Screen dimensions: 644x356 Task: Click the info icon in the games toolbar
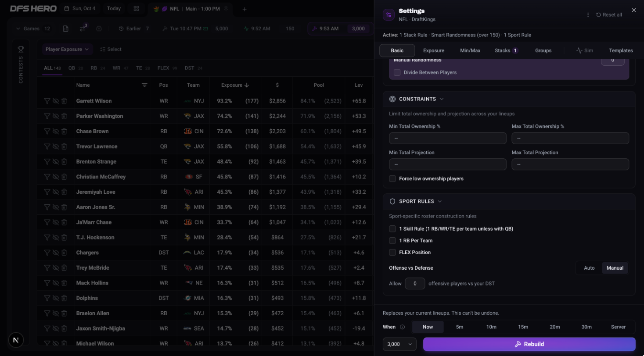(99, 28)
